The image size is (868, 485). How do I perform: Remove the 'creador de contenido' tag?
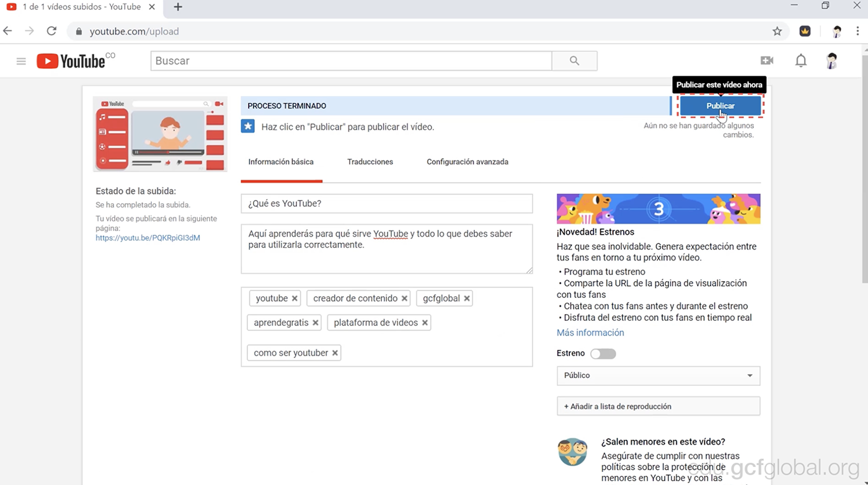pyautogui.click(x=404, y=299)
